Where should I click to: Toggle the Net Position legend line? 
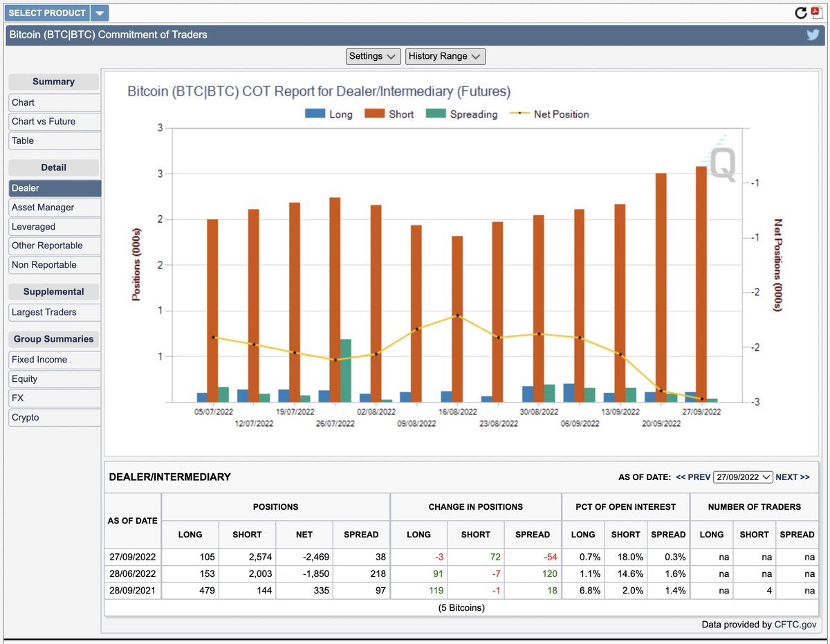coord(519,114)
